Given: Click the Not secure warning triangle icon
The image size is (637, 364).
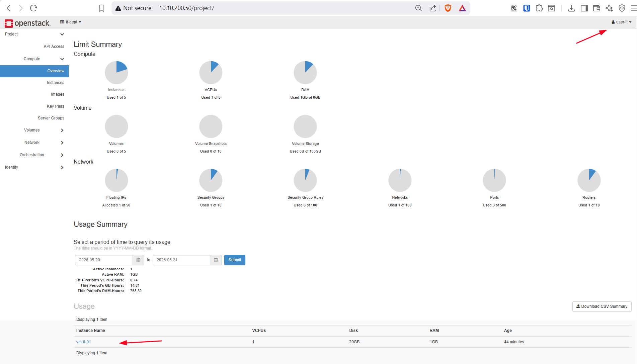Looking at the screenshot, I should point(118,8).
